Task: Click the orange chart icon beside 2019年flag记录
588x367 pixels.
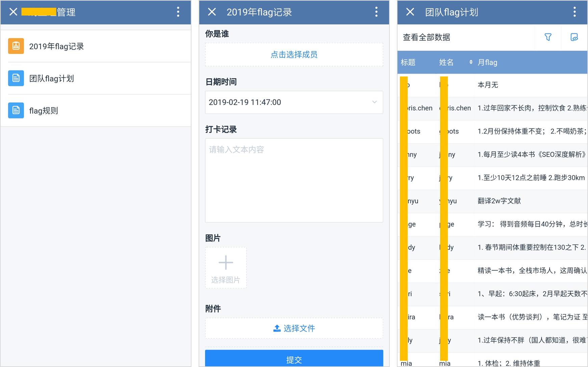Action: [x=16, y=46]
